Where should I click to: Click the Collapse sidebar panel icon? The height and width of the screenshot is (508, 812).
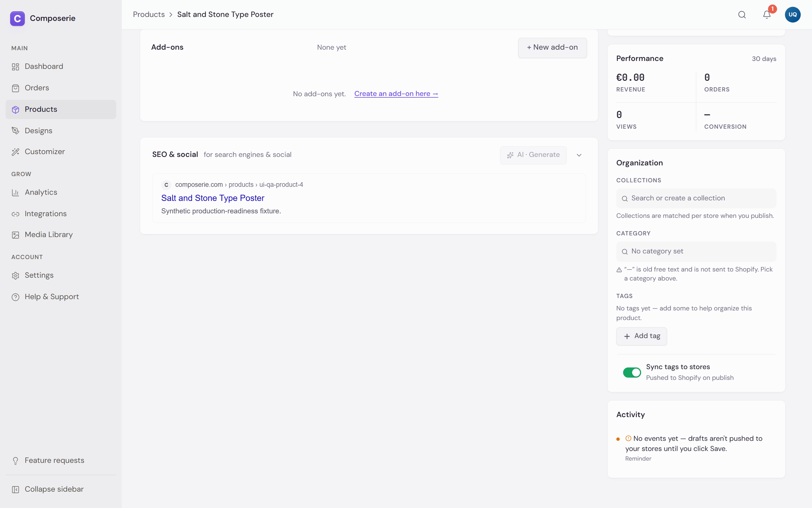click(16, 490)
